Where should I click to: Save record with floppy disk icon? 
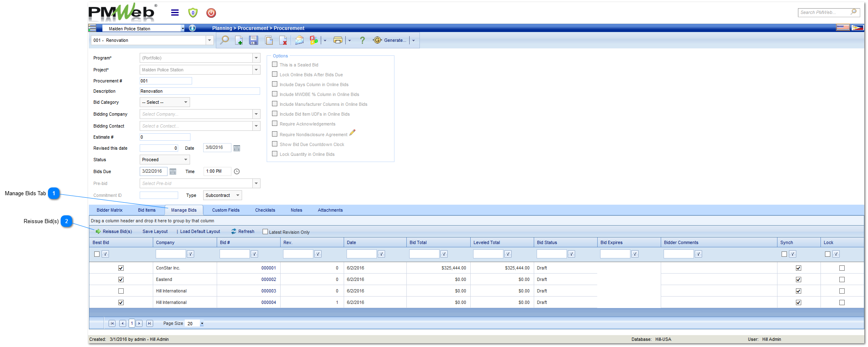click(x=254, y=40)
